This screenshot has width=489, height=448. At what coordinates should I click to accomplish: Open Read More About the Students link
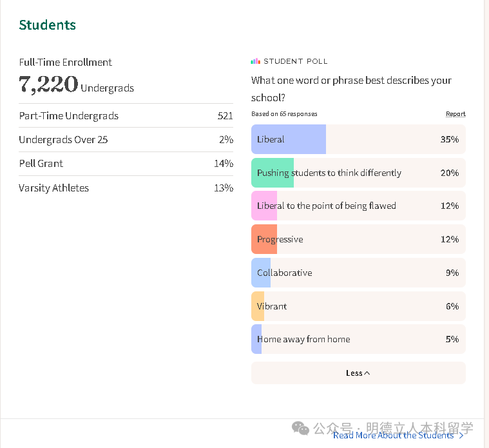(393, 435)
